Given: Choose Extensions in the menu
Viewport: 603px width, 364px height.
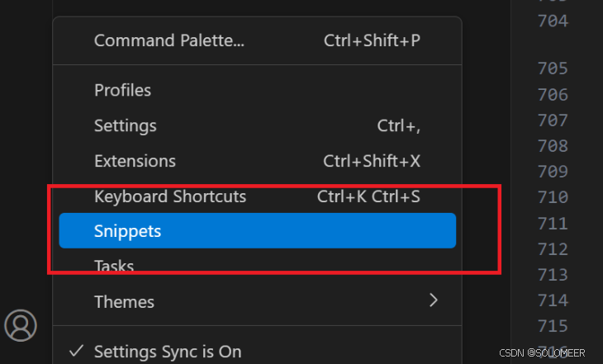Looking at the screenshot, I should pyautogui.click(x=135, y=161).
